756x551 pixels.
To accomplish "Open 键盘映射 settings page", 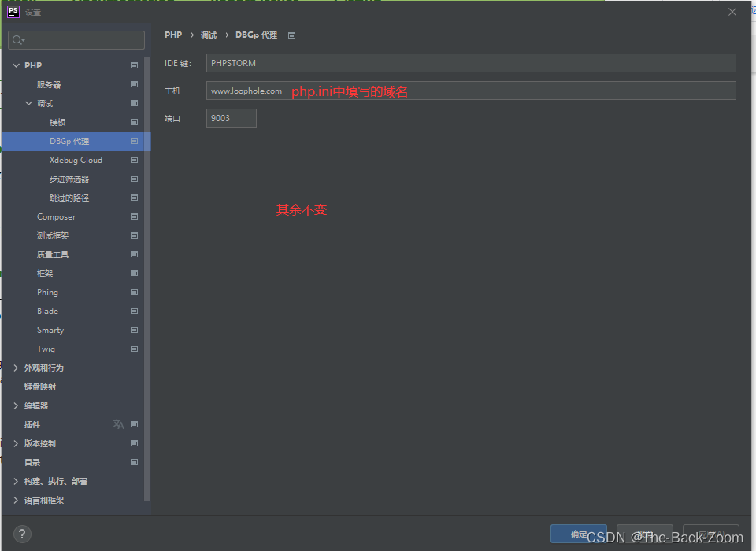I will tap(40, 386).
